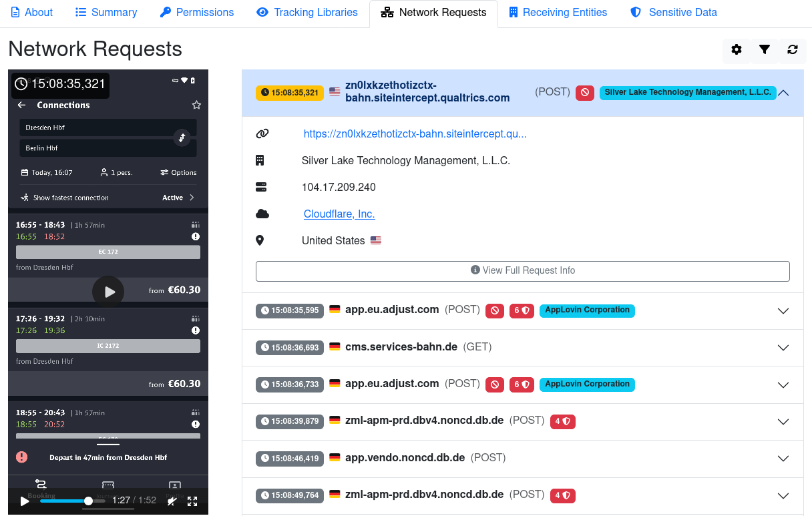Collapse the expanded qualtrics request row

(783, 93)
